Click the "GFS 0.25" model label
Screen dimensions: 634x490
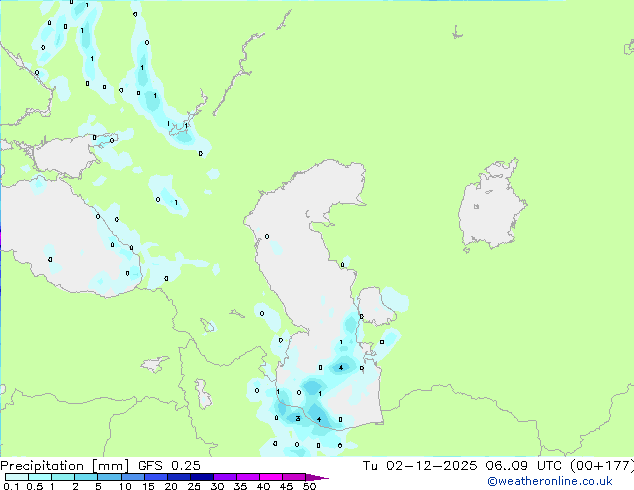click(169, 466)
